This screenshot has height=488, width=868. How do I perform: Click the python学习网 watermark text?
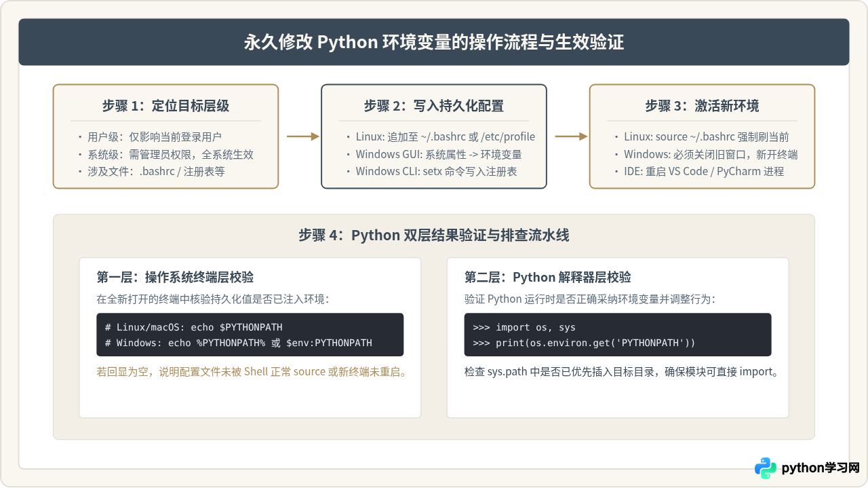(821, 468)
